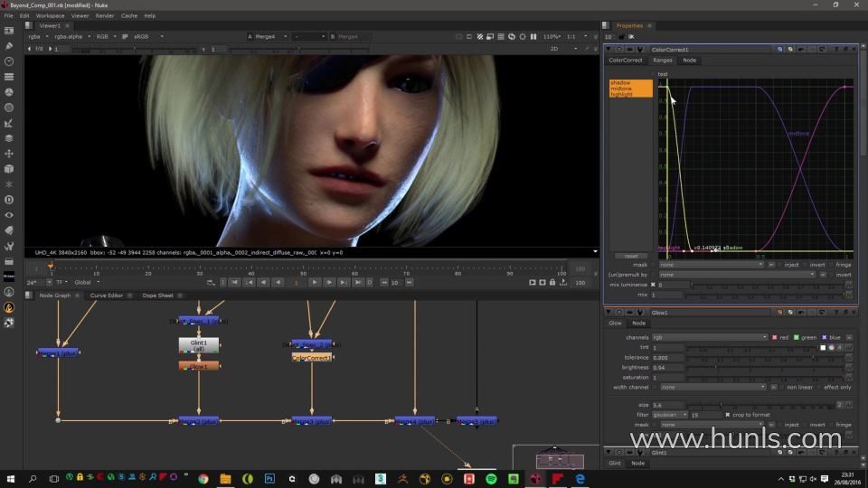The image size is (868, 488).
Task: Open the Workspace menu
Action: click(x=50, y=15)
